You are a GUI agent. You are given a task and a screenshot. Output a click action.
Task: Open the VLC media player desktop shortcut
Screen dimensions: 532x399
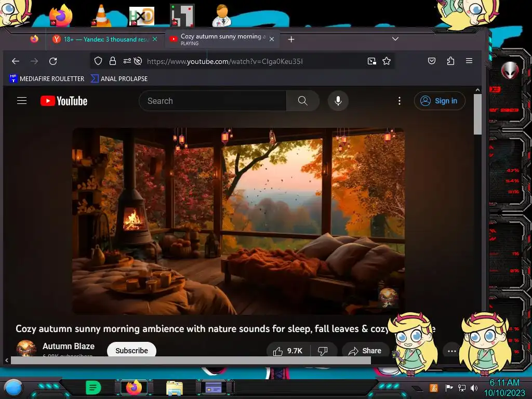coord(101,16)
